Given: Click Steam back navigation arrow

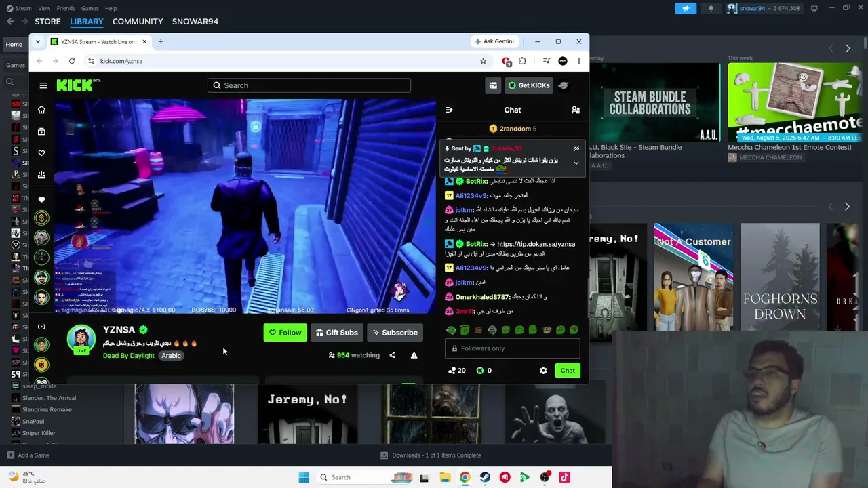Looking at the screenshot, I should (x=10, y=22).
